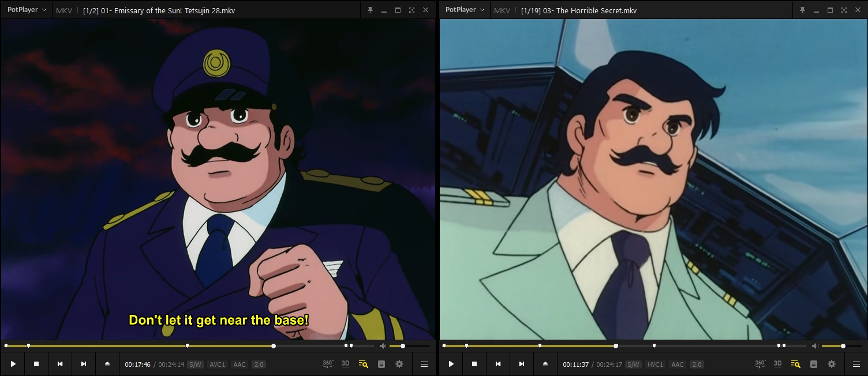Maximize the Emissary of the Sun window
868x376 pixels.
398,10
